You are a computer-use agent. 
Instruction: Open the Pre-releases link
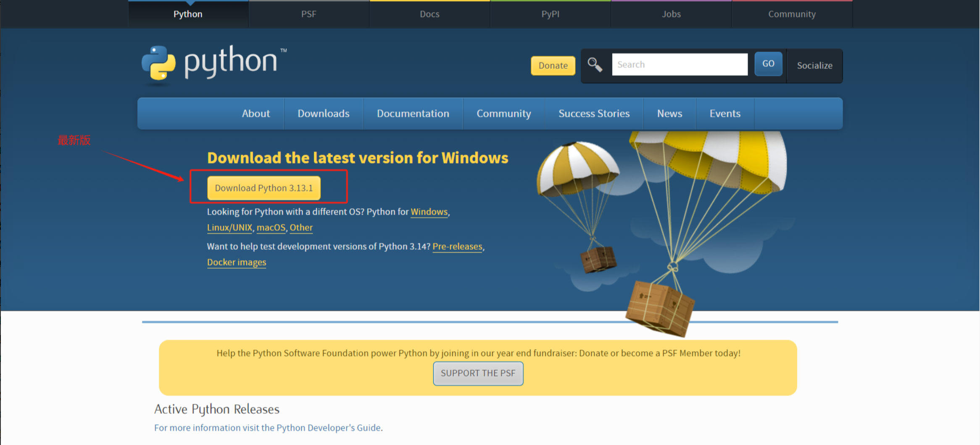pyautogui.click(x=457, y=246)
